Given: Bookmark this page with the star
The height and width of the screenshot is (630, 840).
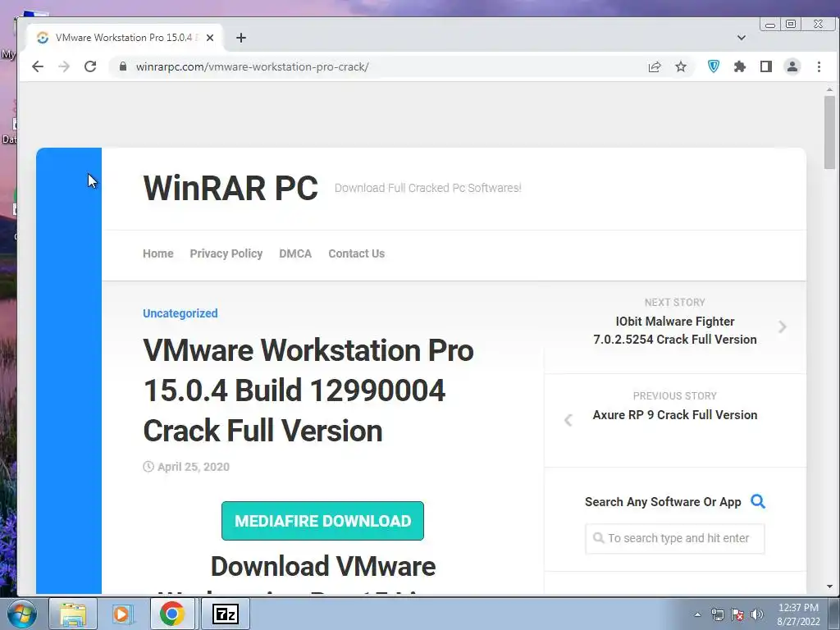Looking at the screenshot, I should 680,66.
